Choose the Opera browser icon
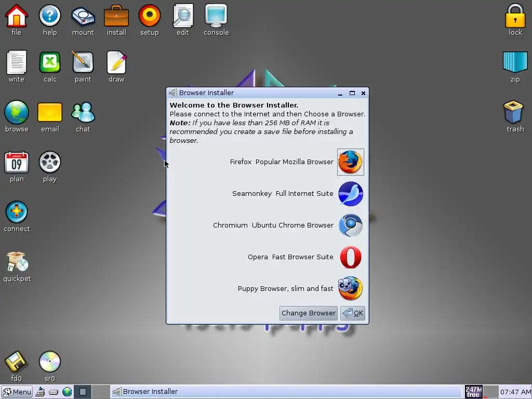Image resolution: width=532 pixels, height=399 pixels. (x=351, y=257)
